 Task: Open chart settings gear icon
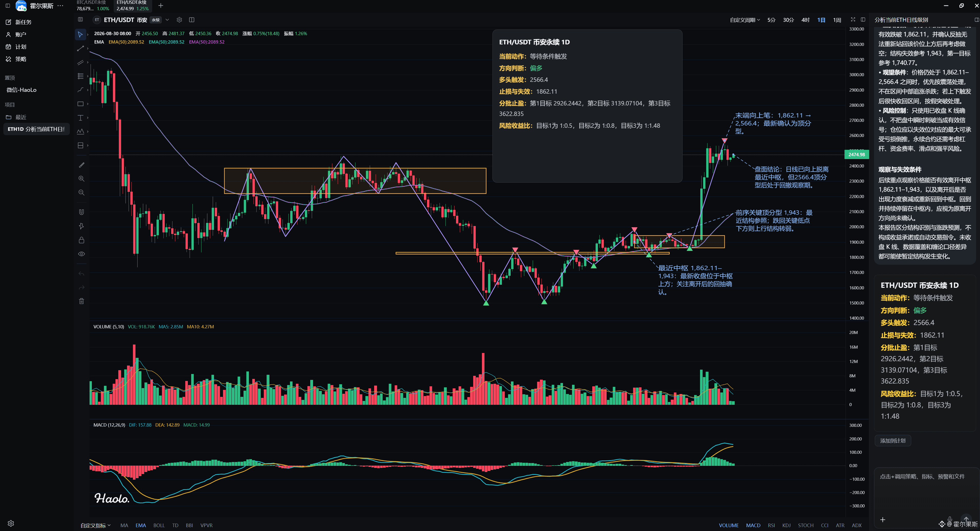tap(179, 20)
